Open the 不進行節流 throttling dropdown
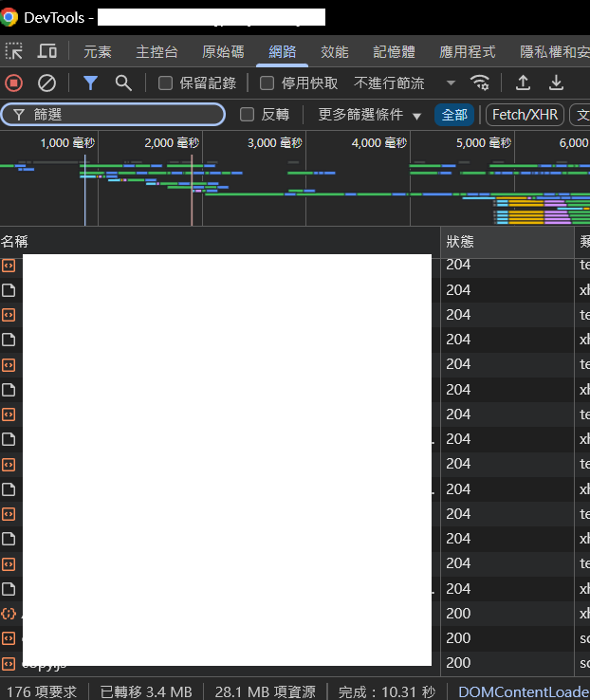Viewport: 590px width, 700px height. point(404,83)
